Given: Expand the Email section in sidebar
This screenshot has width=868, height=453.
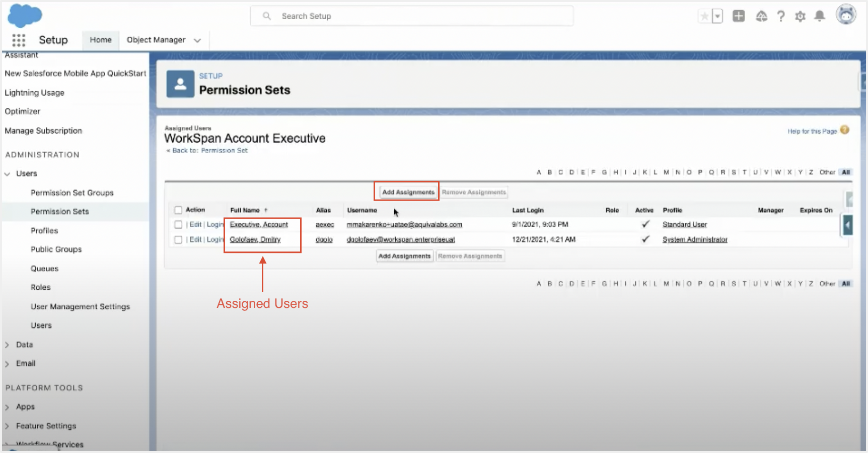Looking at the screenshot, I should 7,364.
